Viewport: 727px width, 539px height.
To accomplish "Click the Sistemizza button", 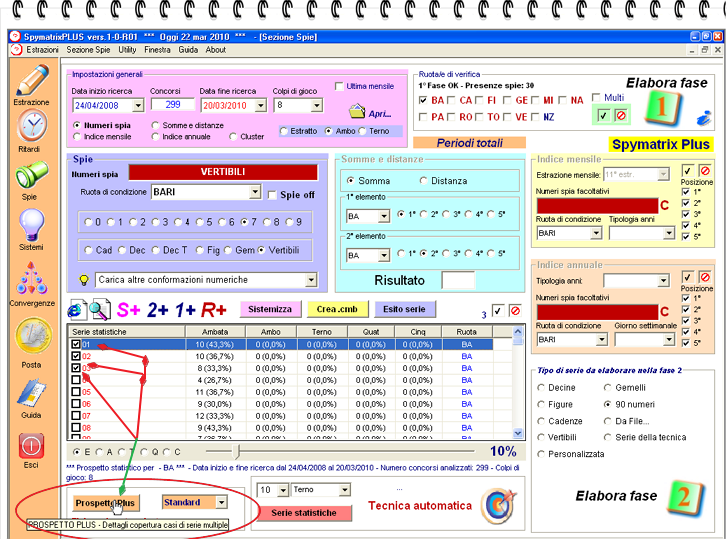I will click(270, 309).
